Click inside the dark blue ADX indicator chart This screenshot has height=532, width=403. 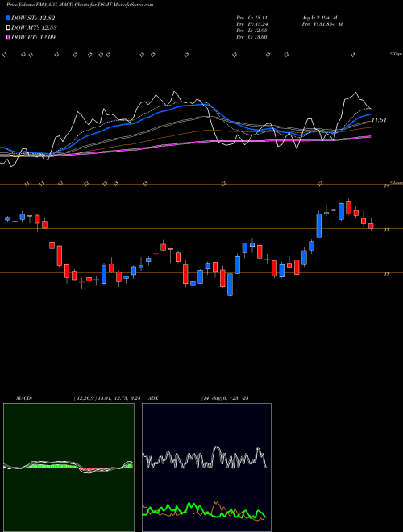[206, 468]
